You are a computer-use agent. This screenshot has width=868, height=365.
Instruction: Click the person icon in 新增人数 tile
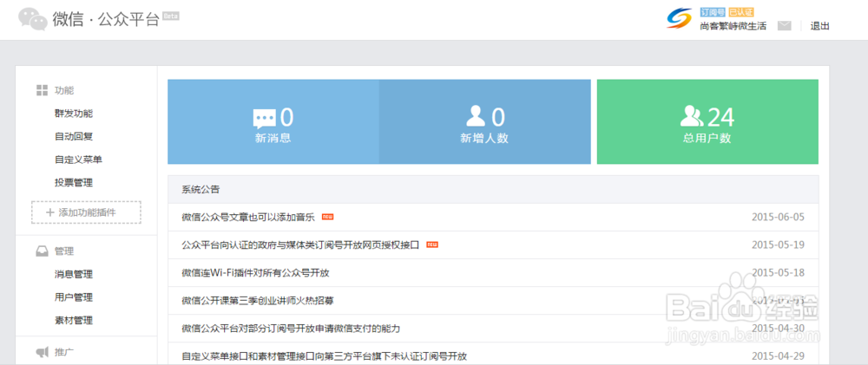(476, 117)
